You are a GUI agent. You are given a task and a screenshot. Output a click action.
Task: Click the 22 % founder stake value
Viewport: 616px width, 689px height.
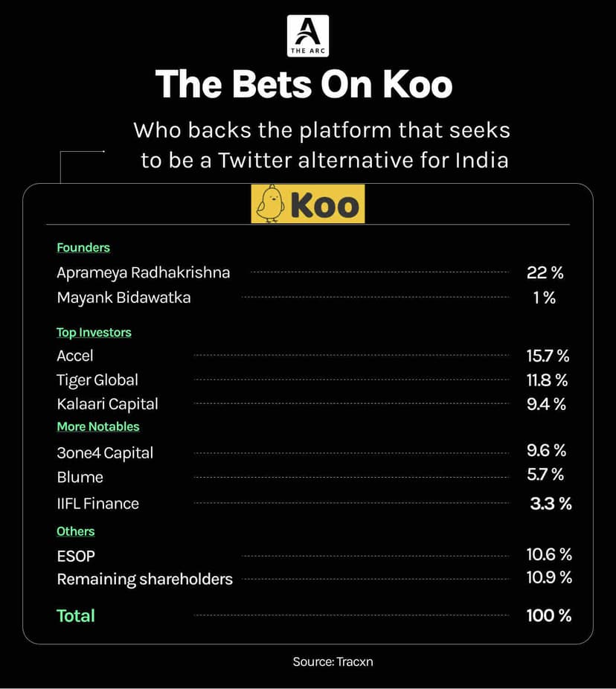click(545, 273)
